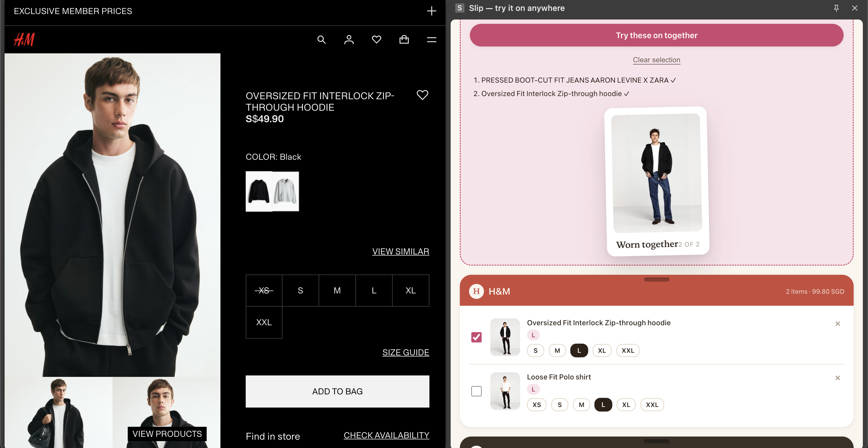This screenshot has width=868, height=448.
Task: Choose size XS for Polo shirt in Slip
Action: [536, 405]
